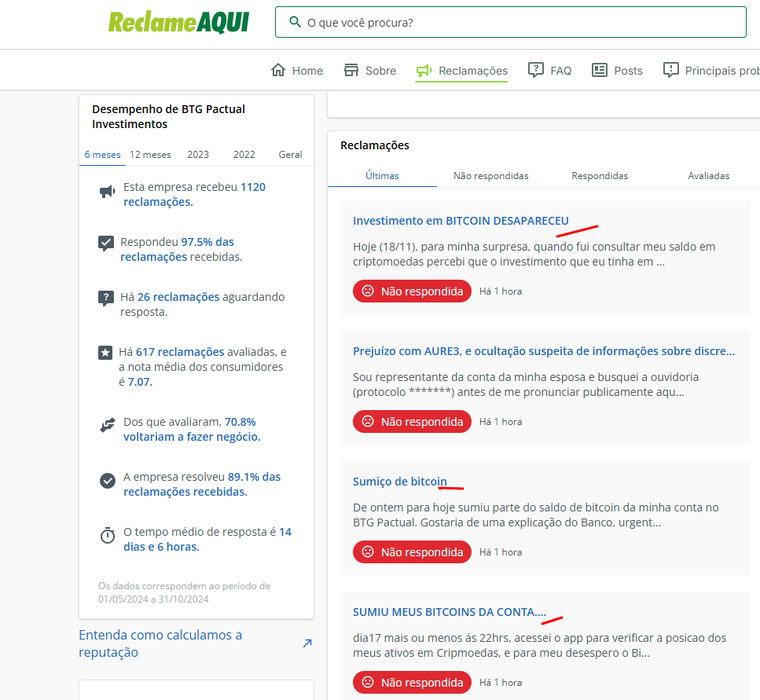Switch to the Respondidas tab
This screenshot has width=760, height=700.
(x=600, y=176)
